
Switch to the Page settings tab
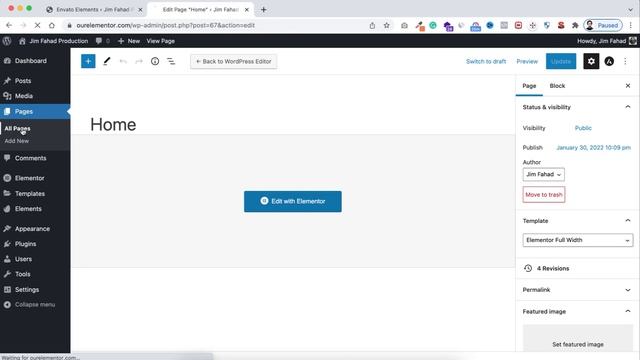[529, 86]
